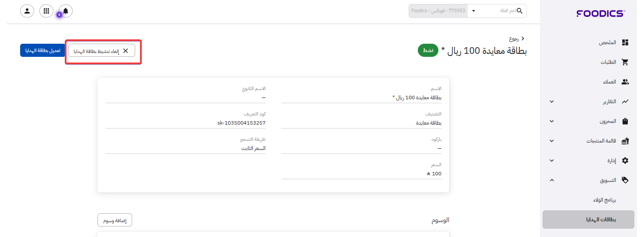Click the dashboard summary grid icon
The image size is (644, 237).
pyautogui.click(x=625, y=42)
